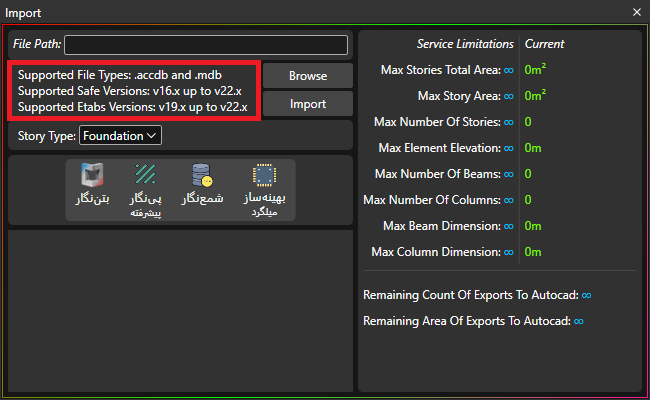
Task: Click the Supported File Types .accdb and .mdb text
Action: [x=120, y=75]
